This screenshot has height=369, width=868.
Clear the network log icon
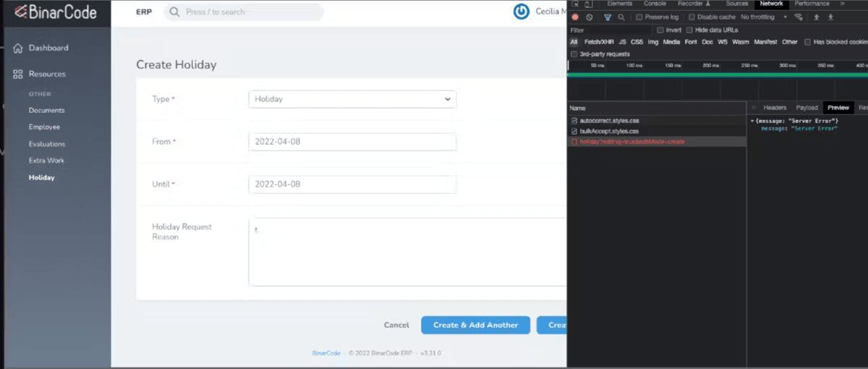(x=590, y=17)
